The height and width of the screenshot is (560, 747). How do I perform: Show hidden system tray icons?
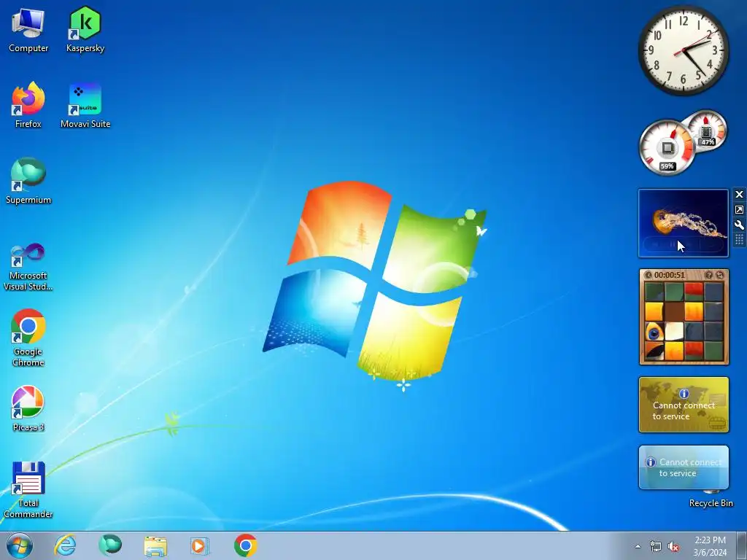point(638,547)
